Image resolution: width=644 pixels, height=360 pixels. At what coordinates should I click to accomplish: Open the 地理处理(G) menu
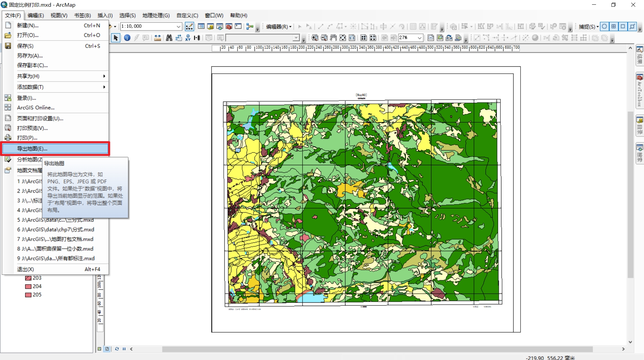pos(156,15)
